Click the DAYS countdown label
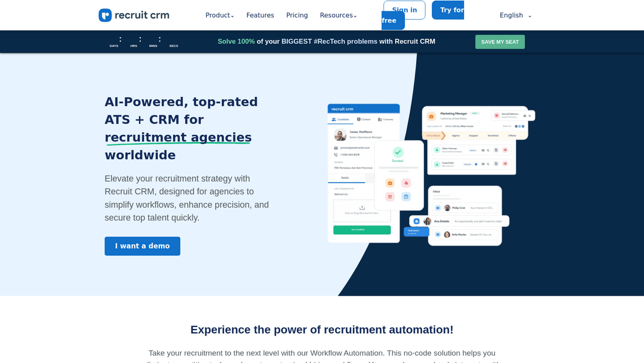This screenshot has height=363, width=644. [114, 46]
